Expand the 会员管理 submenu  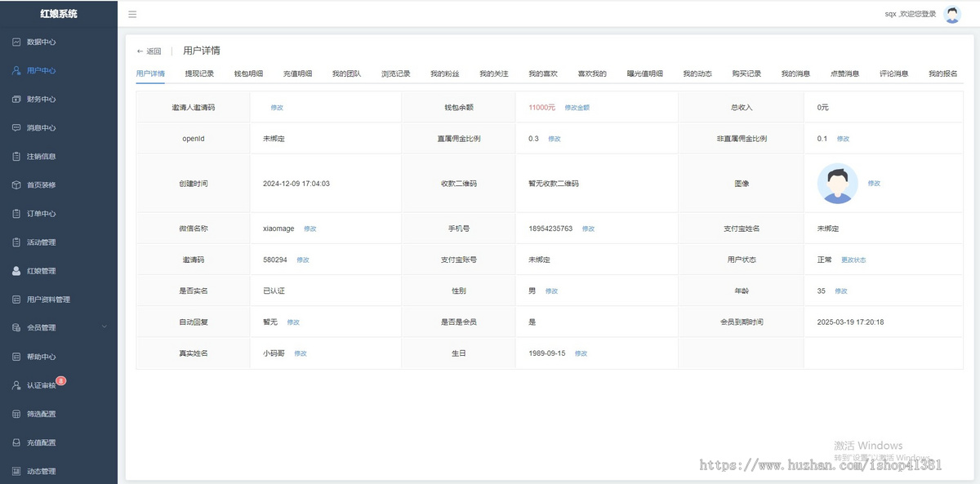(x=59, y=327)
